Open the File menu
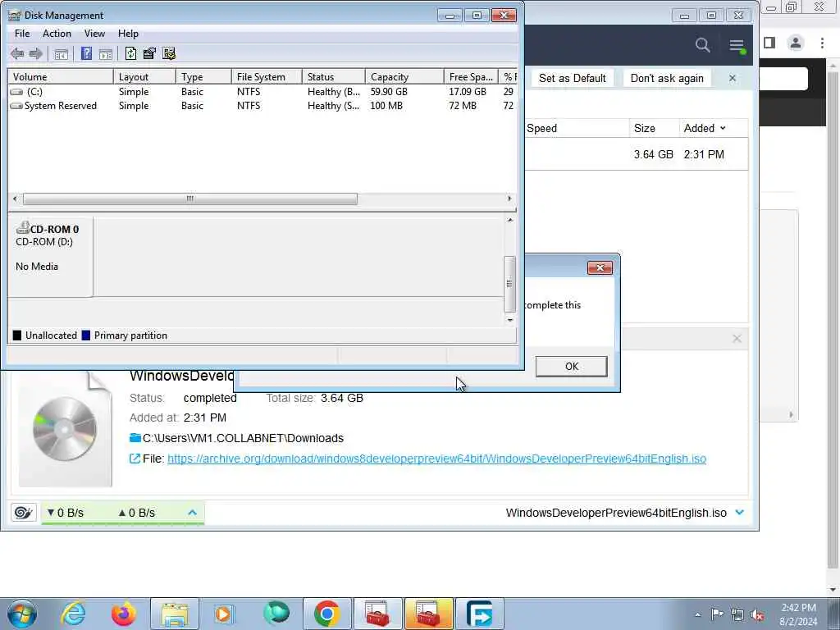 point(22,33)
